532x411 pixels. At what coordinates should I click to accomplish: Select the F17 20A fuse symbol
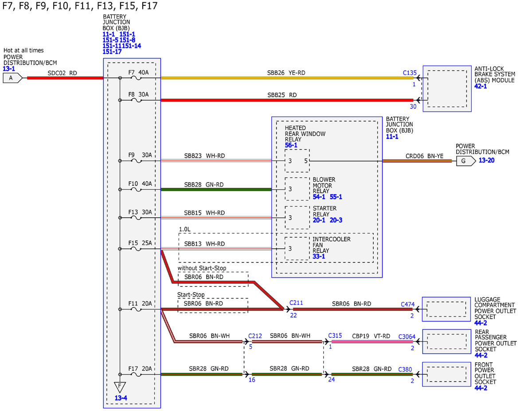(137, 375)
